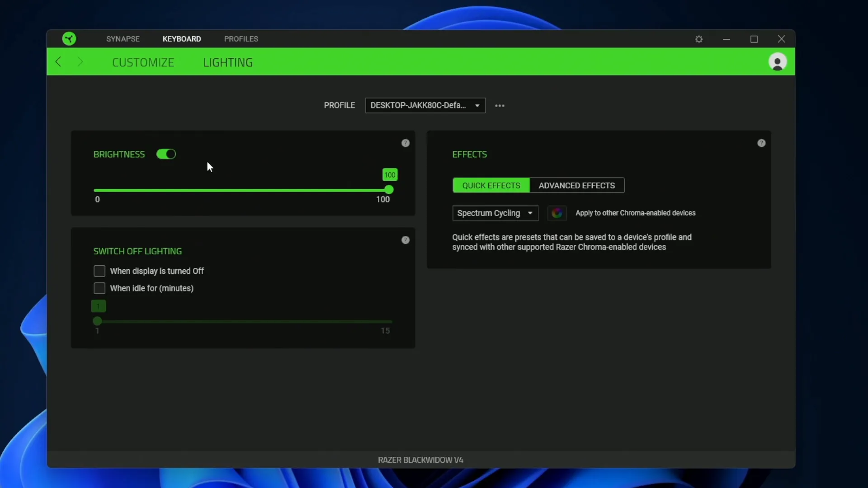868x488 pixels.
Task: Click 'Apply to other Chroma-enabled devices'
Action: pos(635,213)
